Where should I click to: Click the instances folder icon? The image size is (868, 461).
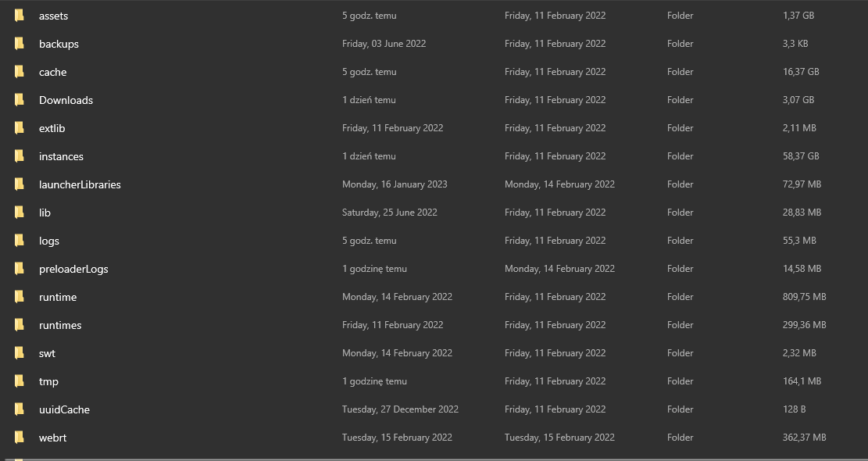pyautogui.click(x=20, y=156)
